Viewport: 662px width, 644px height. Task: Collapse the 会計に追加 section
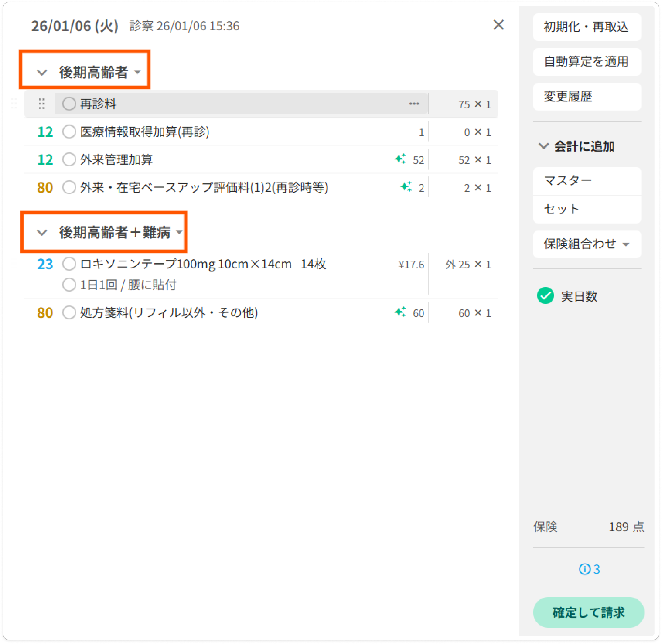point(543,146)
